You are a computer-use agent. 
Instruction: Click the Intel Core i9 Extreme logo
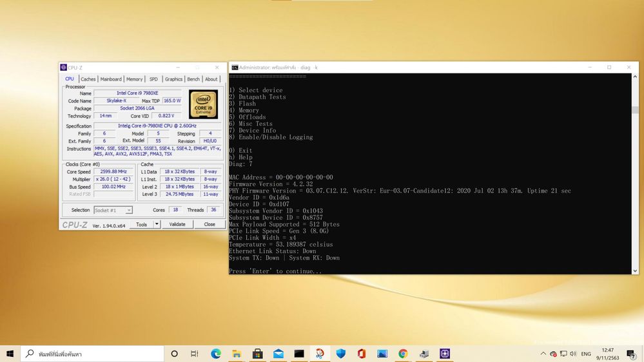[203, 104]
